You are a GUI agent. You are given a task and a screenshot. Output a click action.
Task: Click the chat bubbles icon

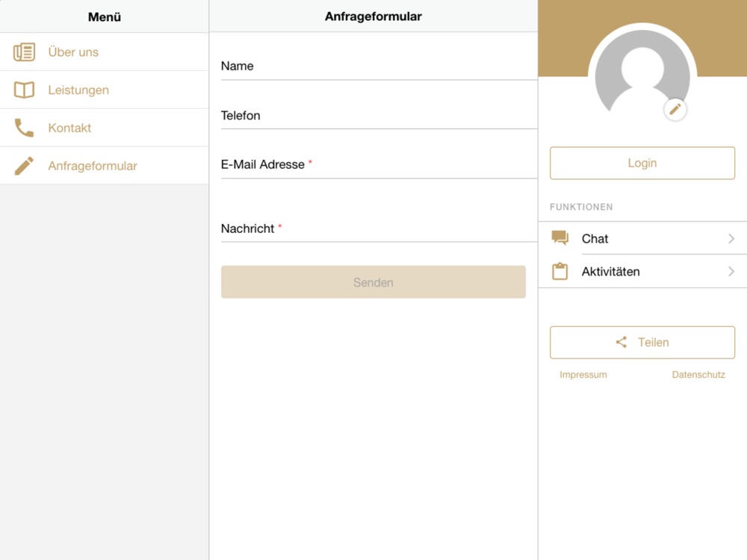click(560, 237)
